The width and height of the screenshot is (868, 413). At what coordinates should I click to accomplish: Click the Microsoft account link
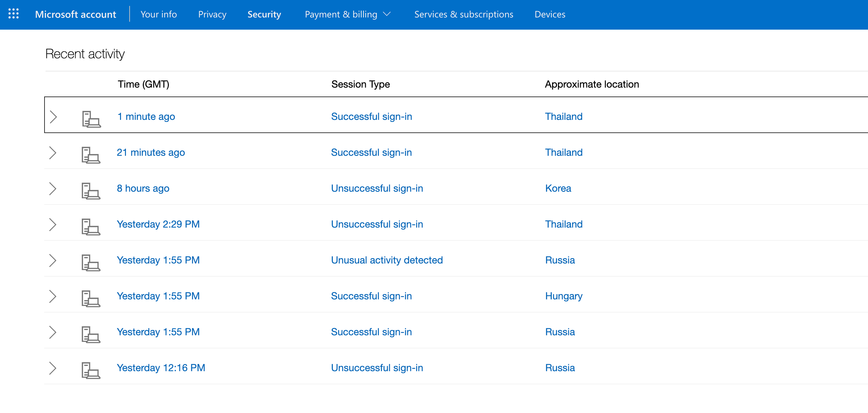click(x=76, y=14)
